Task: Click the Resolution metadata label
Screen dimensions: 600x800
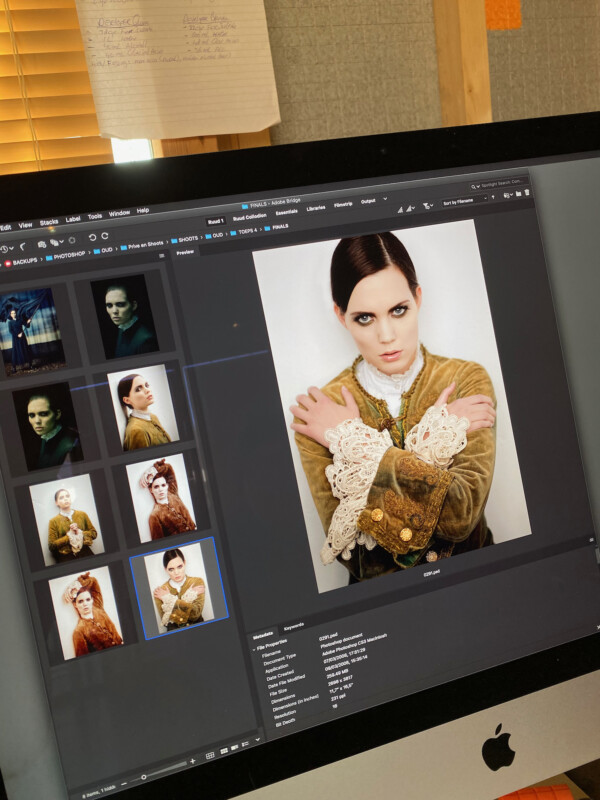Action: (284, 715)
